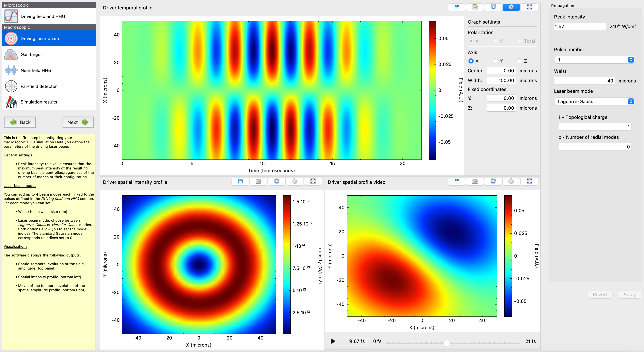644x352 pixels.
Task: Expand Driver temporal profile to fullscreen
Action: pyautogui.click(x=529, y=7)
